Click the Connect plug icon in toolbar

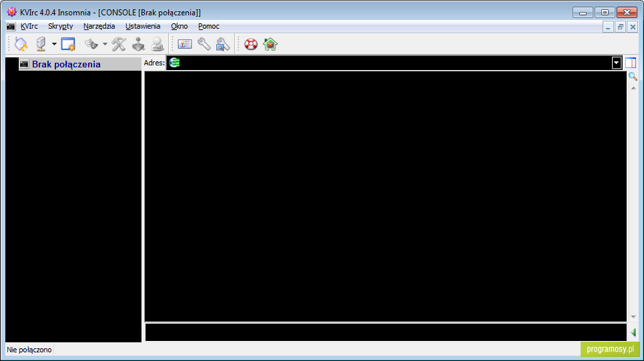click(x=21, y=44)
